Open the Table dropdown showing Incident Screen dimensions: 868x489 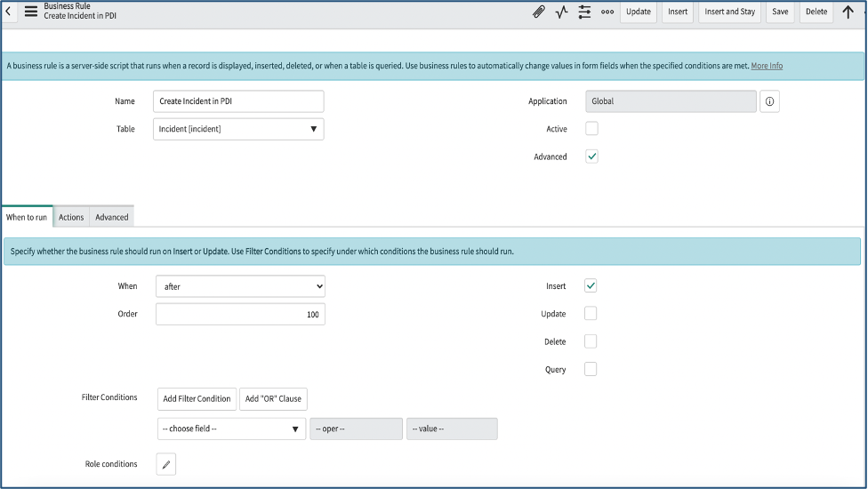(x=239, y=129)
